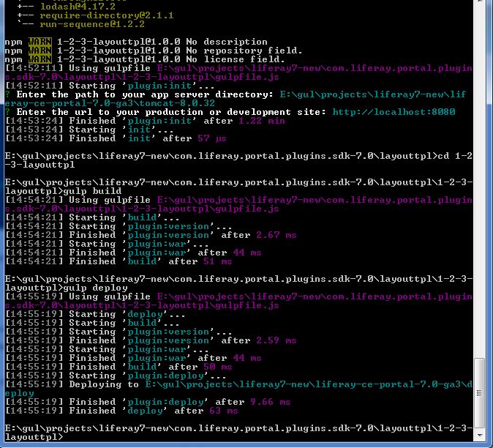Click Finished 'build' after 51 ms line
Image resolution: width=493 pixels, height=448 pixels.
[x=118, y=261]
